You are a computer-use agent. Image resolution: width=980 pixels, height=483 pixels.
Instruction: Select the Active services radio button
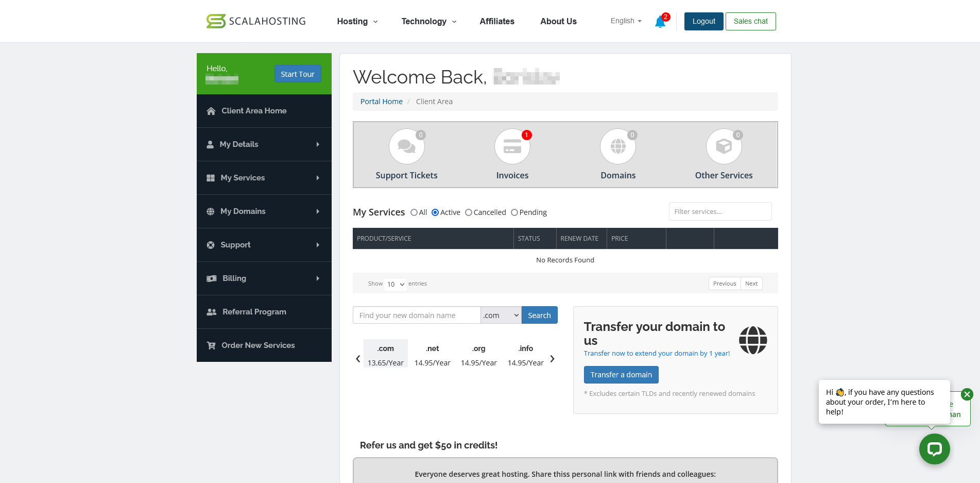pyautogui.click(x=435, y=212)
